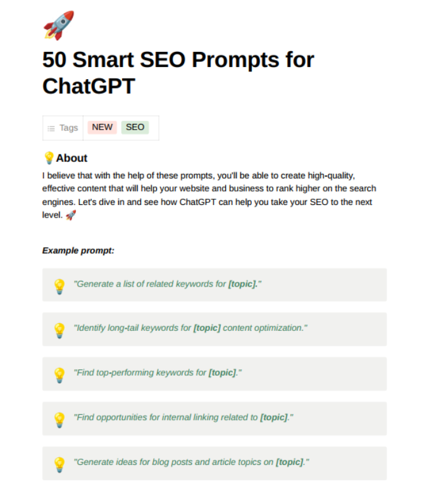This screenshot has height=494, width=448.
Task: Click lightbulb icon in 'blog posts' callout
Action: point(59,464)
